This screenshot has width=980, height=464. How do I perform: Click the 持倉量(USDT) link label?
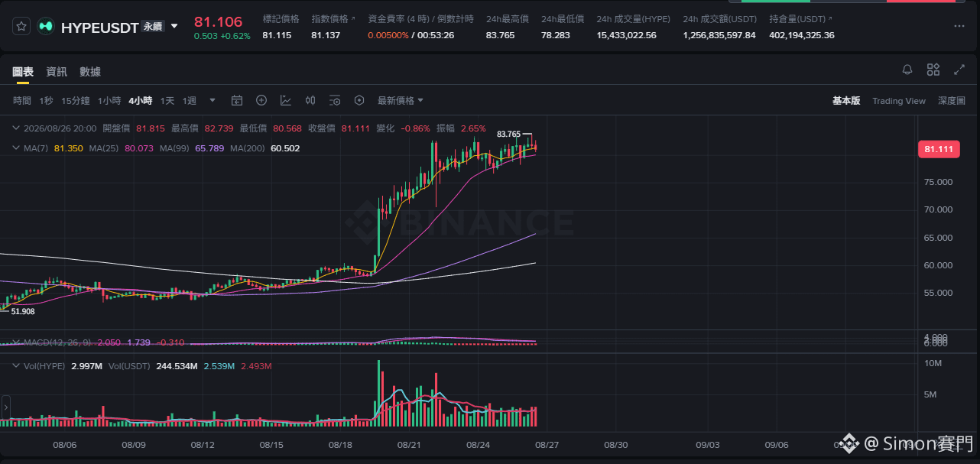(x=801, y=18)
